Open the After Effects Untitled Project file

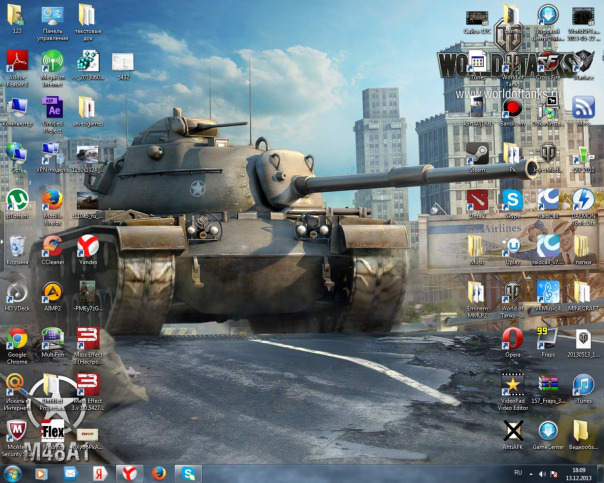tap(53, 109)
